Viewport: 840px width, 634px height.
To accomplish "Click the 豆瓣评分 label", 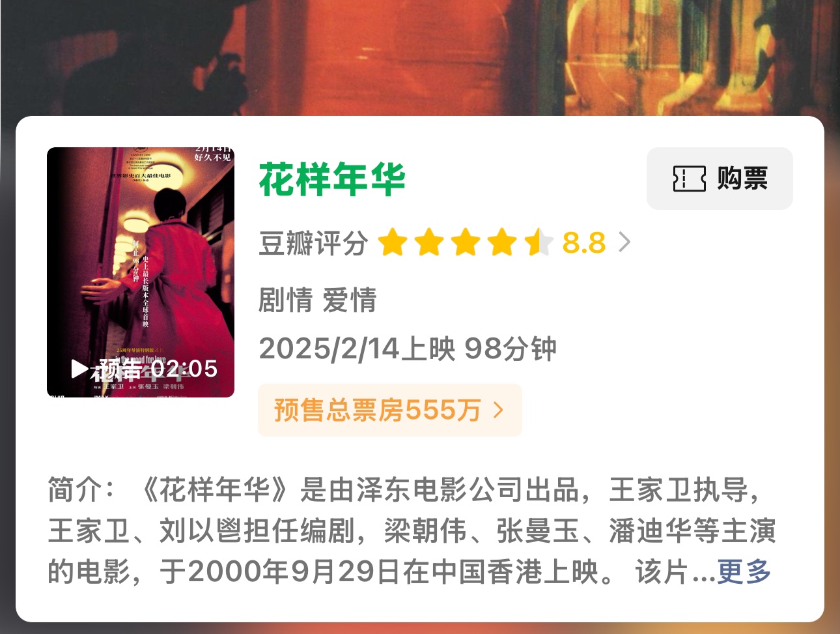I will 313,242.
